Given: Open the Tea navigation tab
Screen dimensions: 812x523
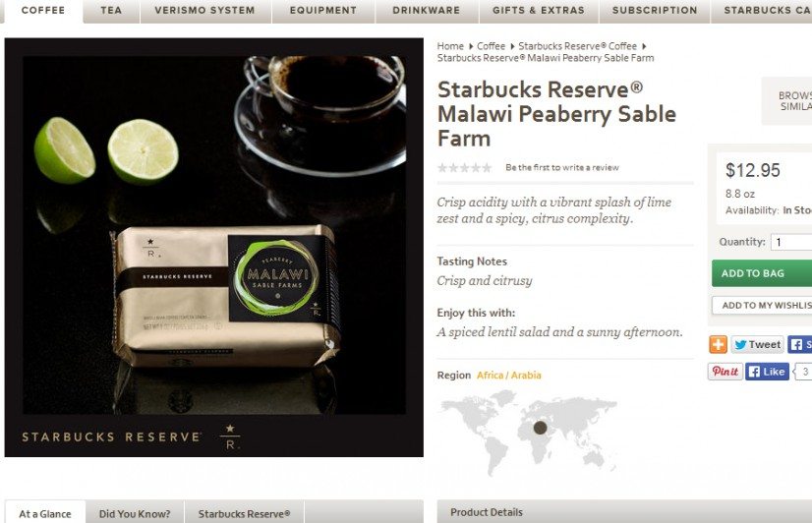Looking at the screenshot, I should [x=111, y=11].
